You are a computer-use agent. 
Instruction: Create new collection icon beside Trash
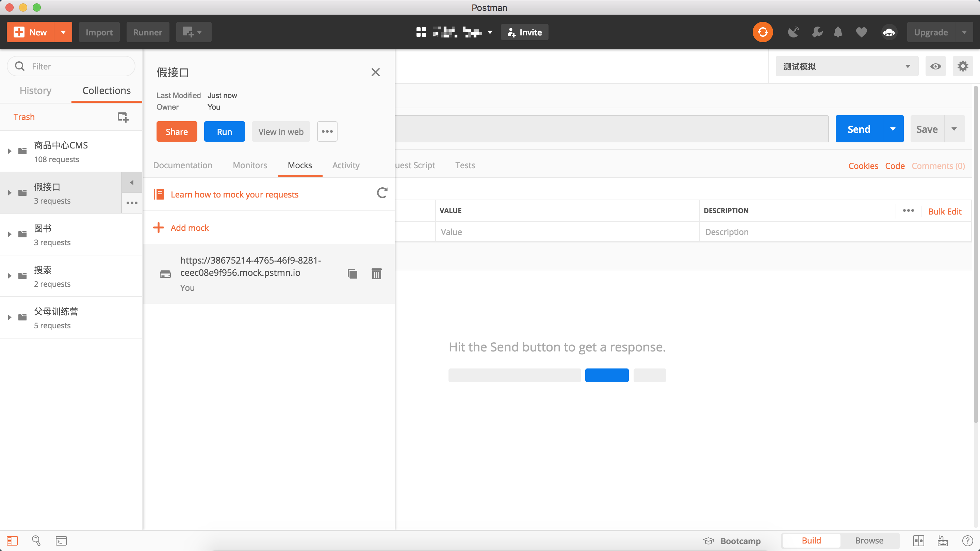click(x=122, y=117)
